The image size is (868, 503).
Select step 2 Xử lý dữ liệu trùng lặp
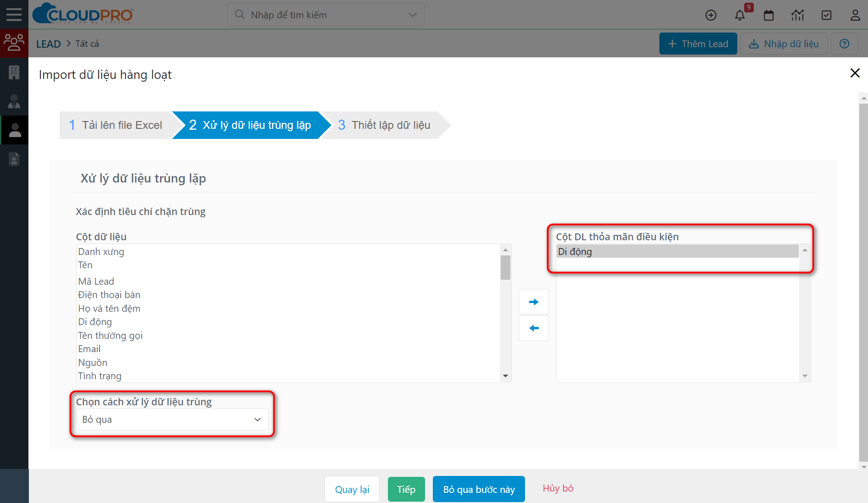(x=250, y=125)
